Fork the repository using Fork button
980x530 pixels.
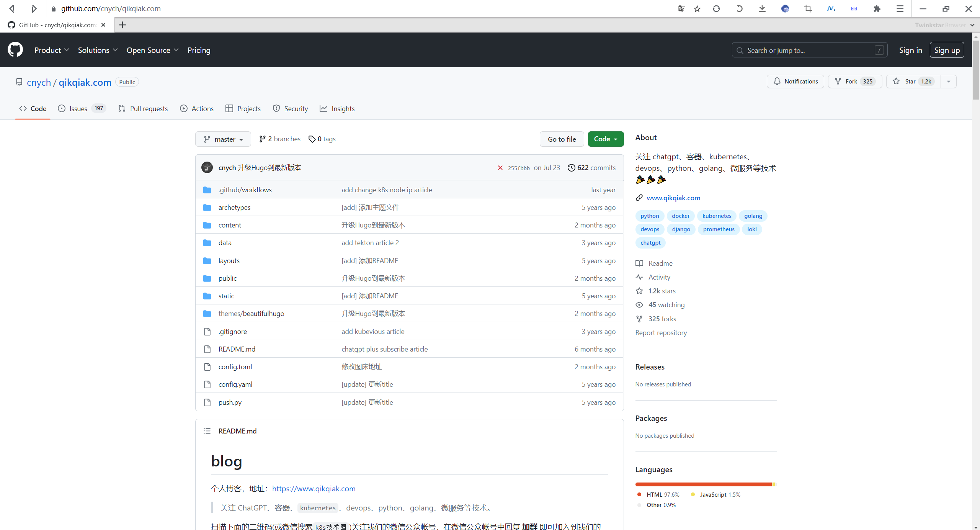point(855,81)
